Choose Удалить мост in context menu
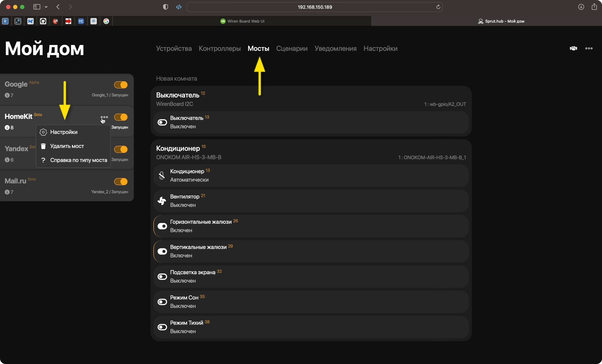The height and width of the screenshot is (364, 602). pyautogui.click(x=67, y=146)
